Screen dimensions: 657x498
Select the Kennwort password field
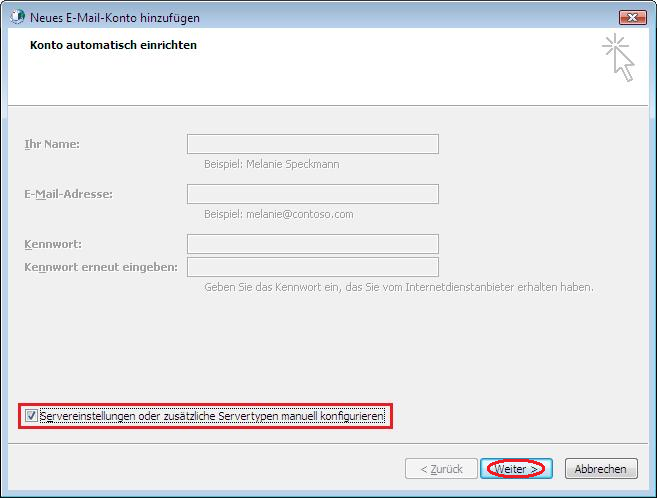[312, 244]
